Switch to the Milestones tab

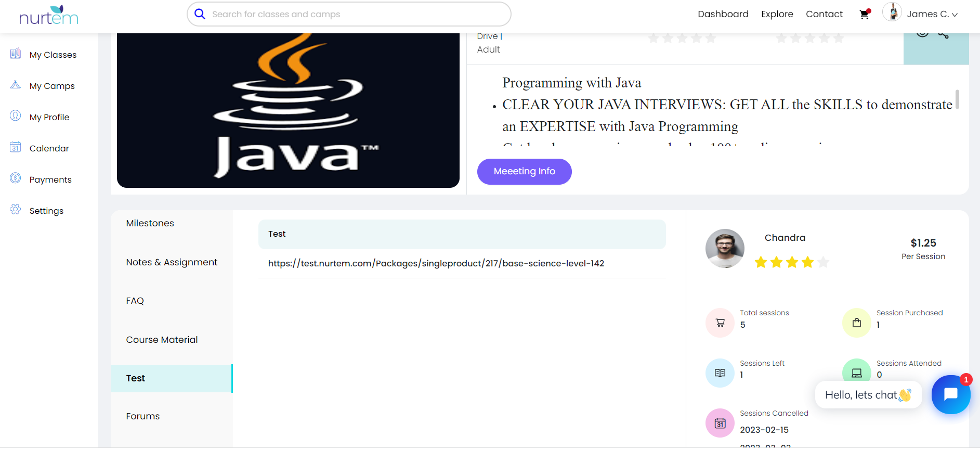pyautogui.click(x=150, y=223)
